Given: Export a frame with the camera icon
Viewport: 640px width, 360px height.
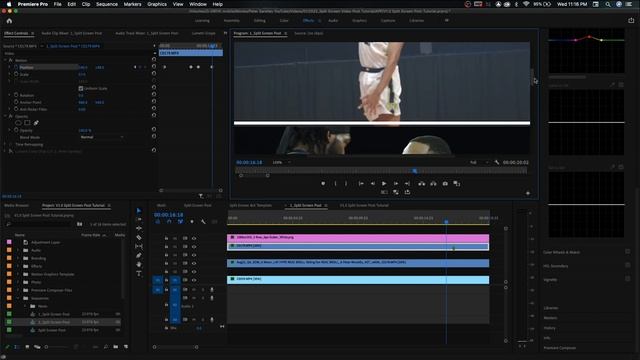Looking at the screenshot, I should tap(445, 184).
